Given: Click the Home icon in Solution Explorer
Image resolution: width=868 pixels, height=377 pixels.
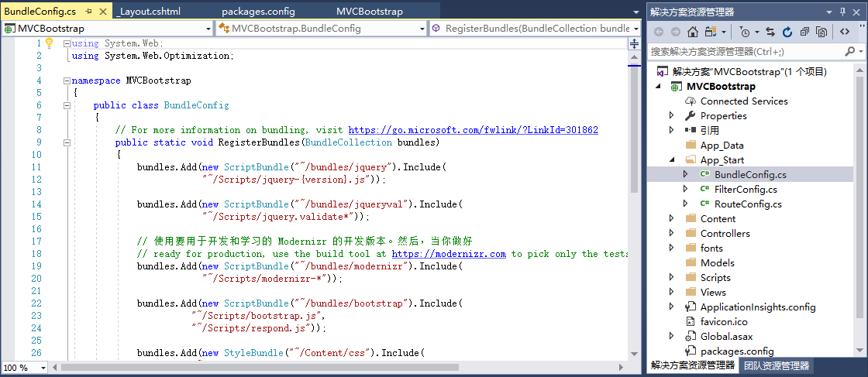Looking at the screenshot, I should (694, 32).
